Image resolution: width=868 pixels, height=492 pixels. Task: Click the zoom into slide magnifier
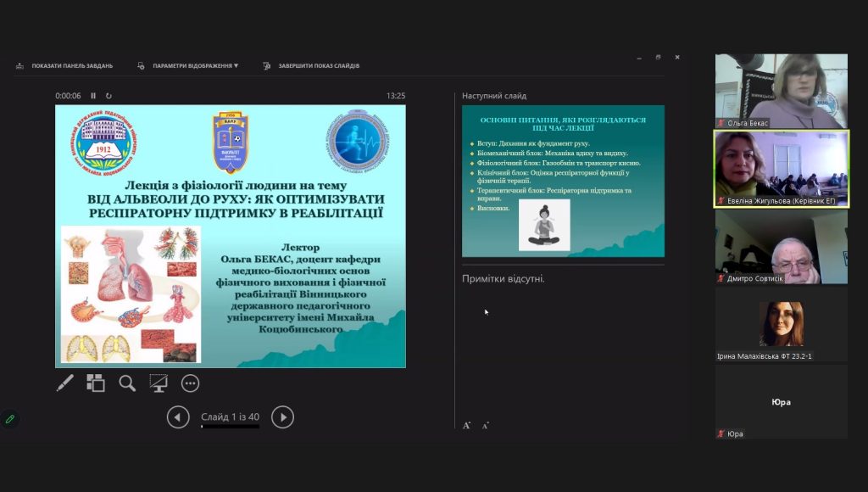coord(127,383)
